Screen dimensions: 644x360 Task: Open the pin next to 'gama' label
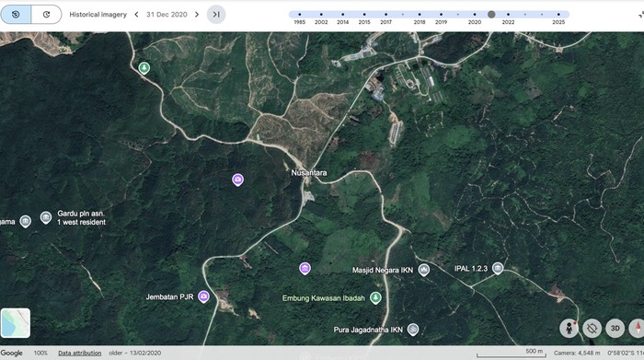(x=26, y=221)
